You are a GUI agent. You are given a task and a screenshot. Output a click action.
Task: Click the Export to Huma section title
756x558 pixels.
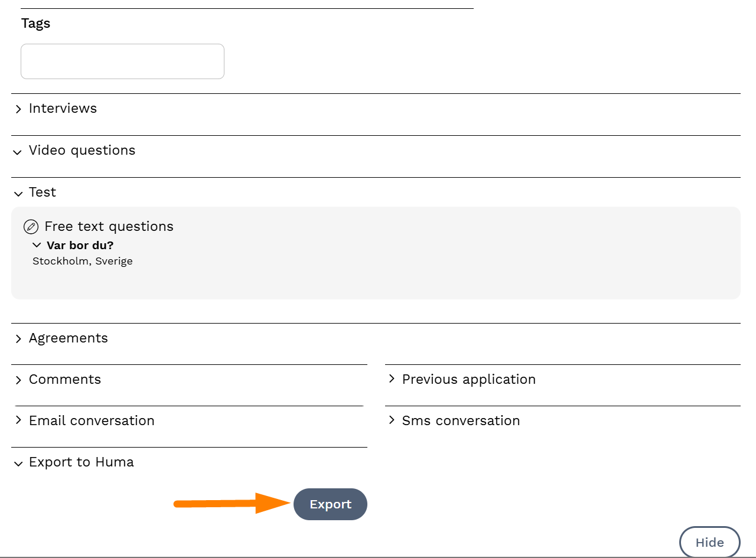[x=82, y=462]
